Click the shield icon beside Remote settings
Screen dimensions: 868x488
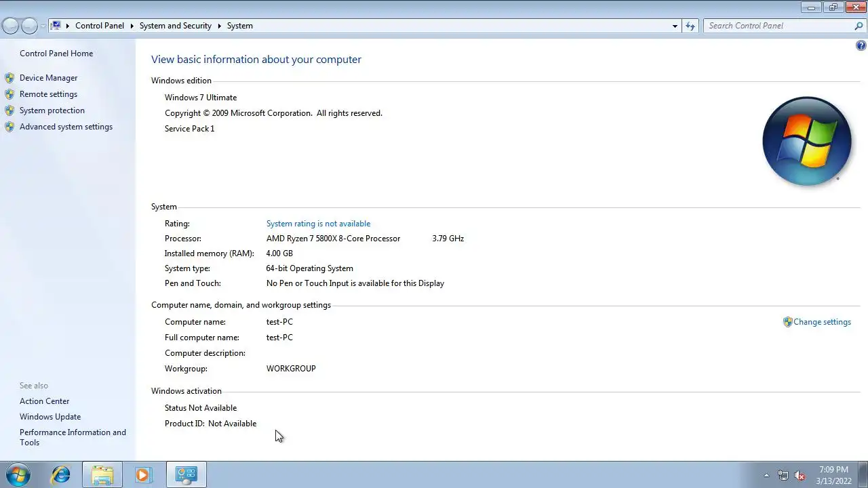point(9,94)
